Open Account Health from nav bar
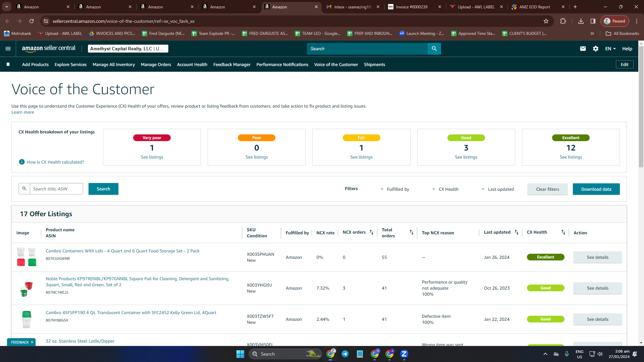Image resolution: width=644 pixels, height=362 pixels. coord(192,64)
